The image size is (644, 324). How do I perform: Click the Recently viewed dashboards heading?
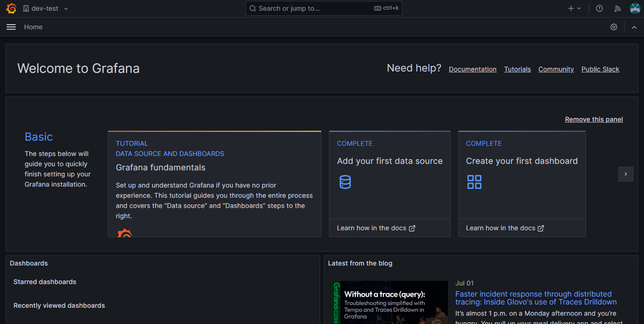[59, 305]
